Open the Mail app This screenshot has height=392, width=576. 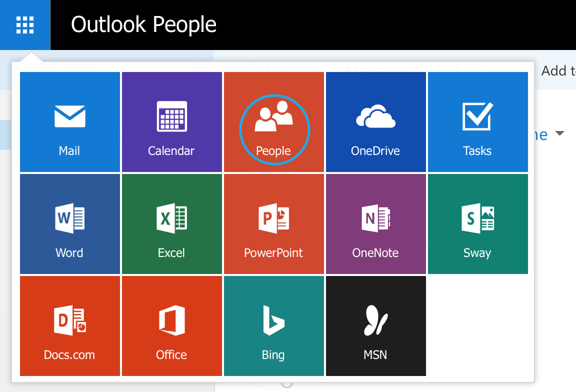point(69,121)
